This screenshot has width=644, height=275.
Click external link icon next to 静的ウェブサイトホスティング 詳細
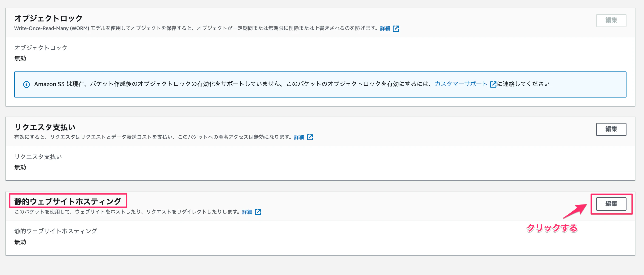coord(258,212)
